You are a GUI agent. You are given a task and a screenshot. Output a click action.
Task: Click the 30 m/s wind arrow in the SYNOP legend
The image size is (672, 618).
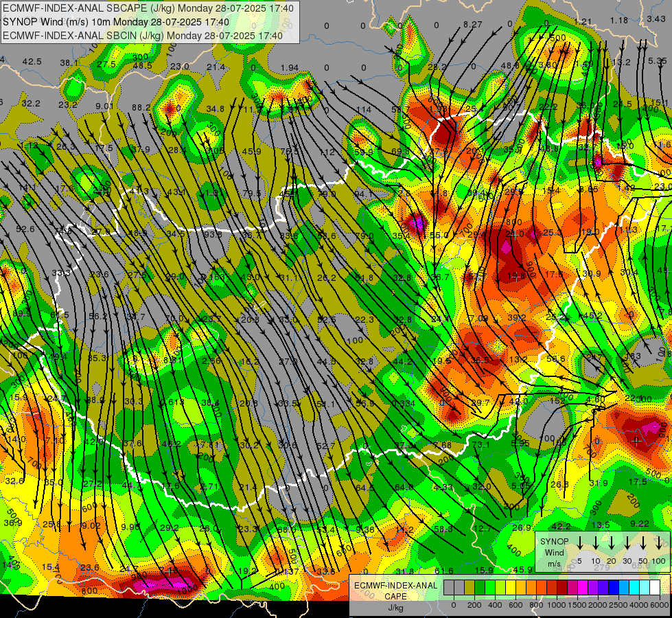point(627,542)
